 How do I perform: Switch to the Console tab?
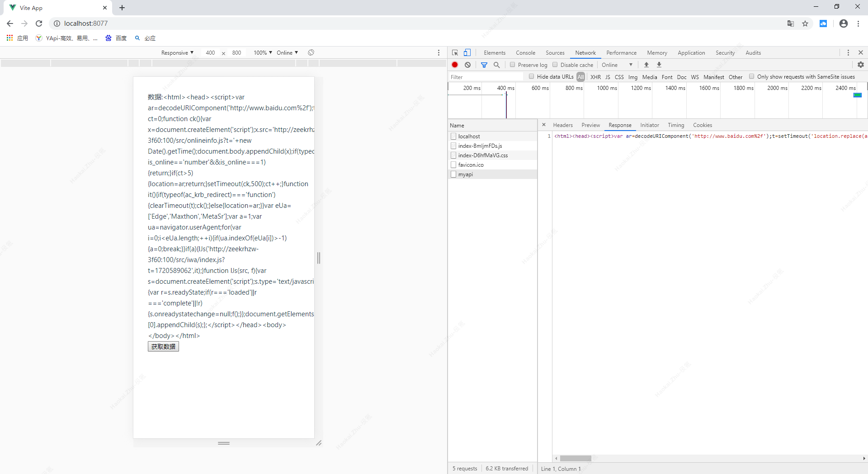click(525, 53)
